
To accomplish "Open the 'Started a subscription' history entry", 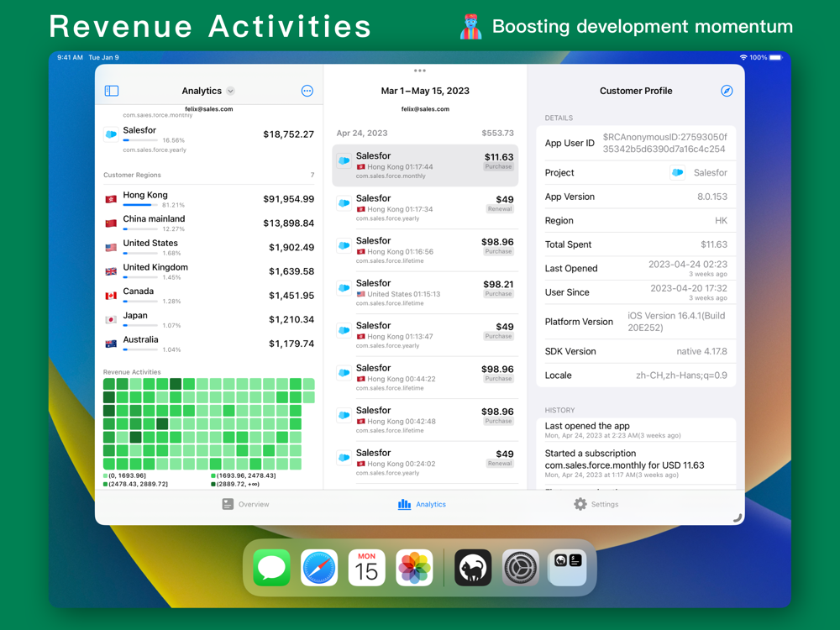I will (x=636, y=465).
